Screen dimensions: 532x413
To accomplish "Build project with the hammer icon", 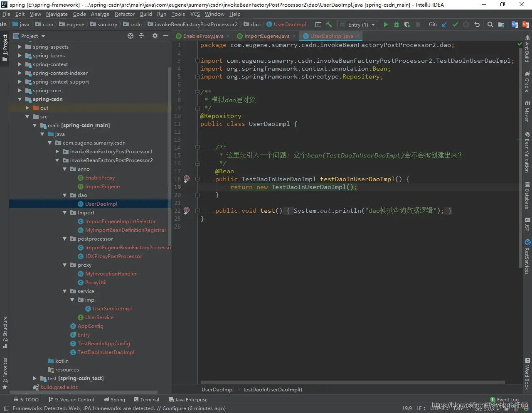I will [x=329, y=25].
